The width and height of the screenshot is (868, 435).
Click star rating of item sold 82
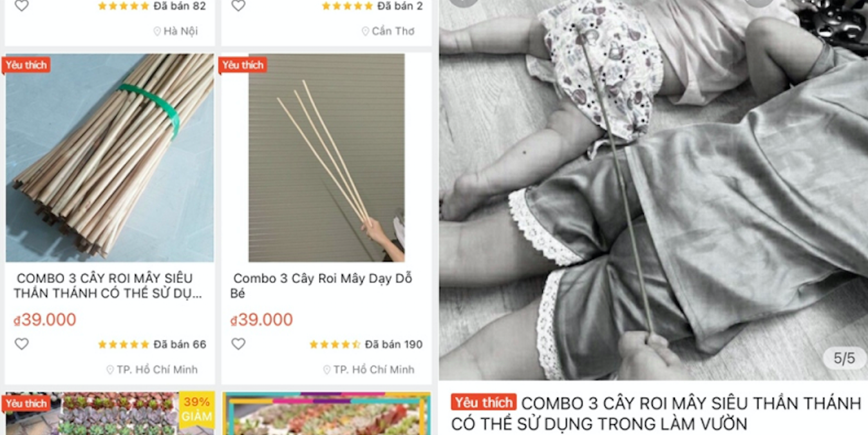pyautogui.click(x=123, y=6)
